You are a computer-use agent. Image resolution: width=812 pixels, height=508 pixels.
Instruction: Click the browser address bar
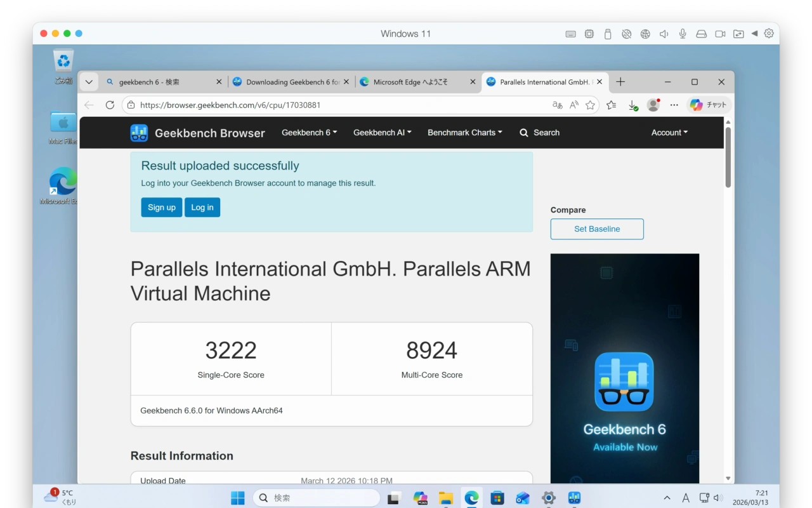coord(336,105)
